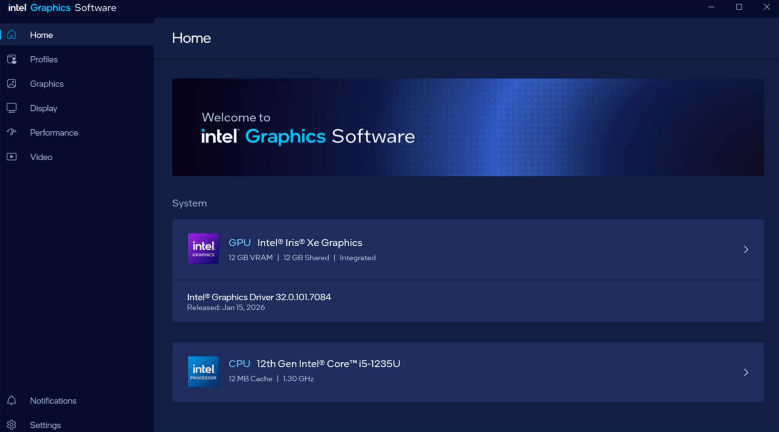Click the purple Intel Graphics badge
Screen dimensions: 779x432
[203, 248]
